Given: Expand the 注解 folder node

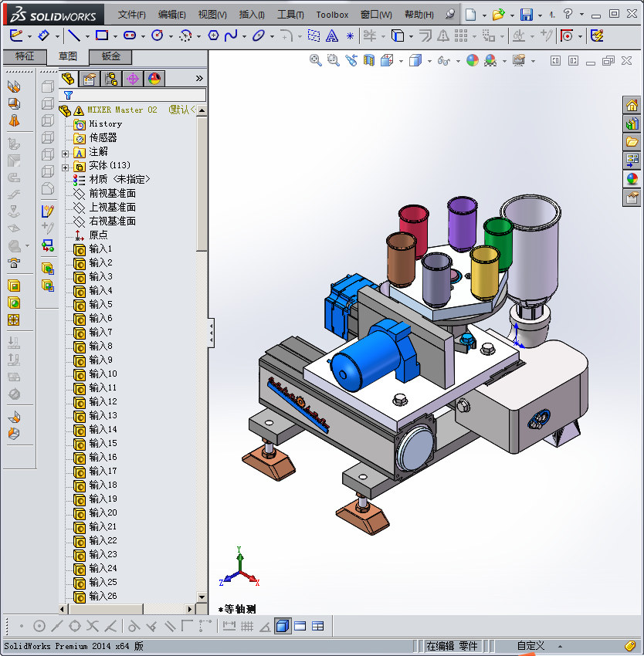Looking at the screenshot, I should coord(65,154).
